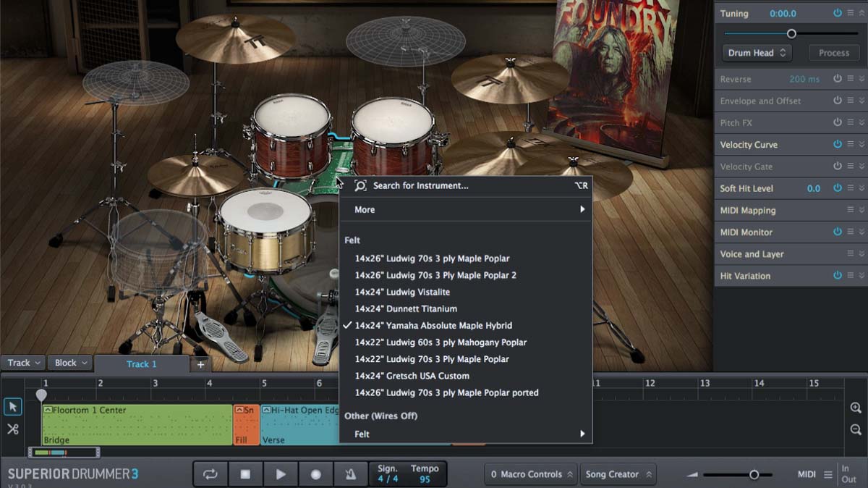The width and height of the screenshot is (868, 488).
Task: Select the Floortom 1 Center MIDI block
Action: (137, 425)
